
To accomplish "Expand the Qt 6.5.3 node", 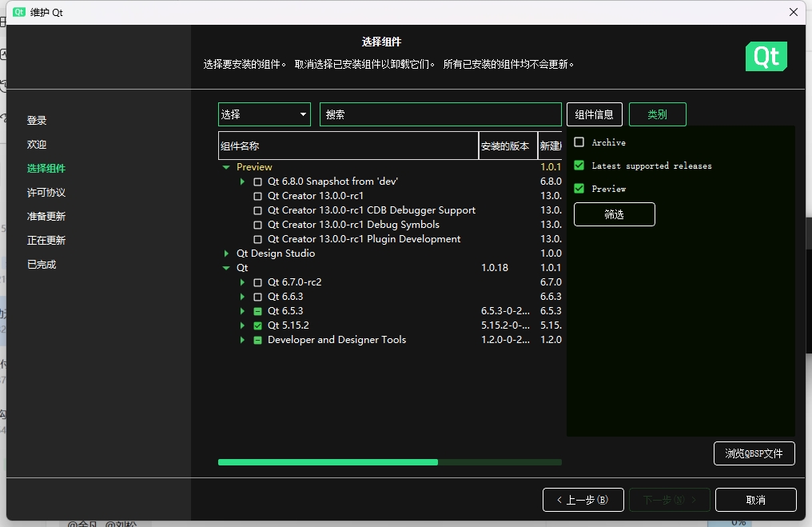I will point(242,311).
